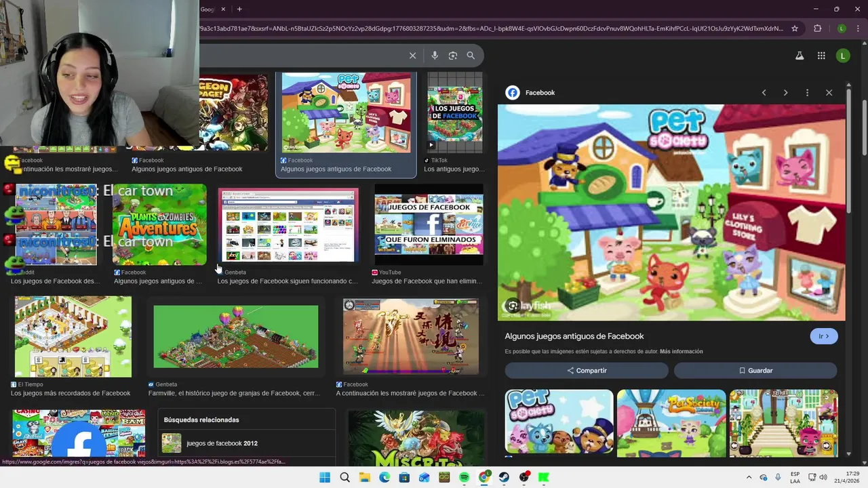This screenshot has width=868, height=488.
Task: Show next image in preview panel
Action: pos(785,93)
